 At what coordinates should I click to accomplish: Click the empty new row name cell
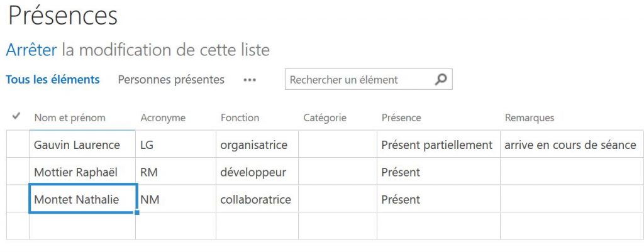[x=82, y=226]
